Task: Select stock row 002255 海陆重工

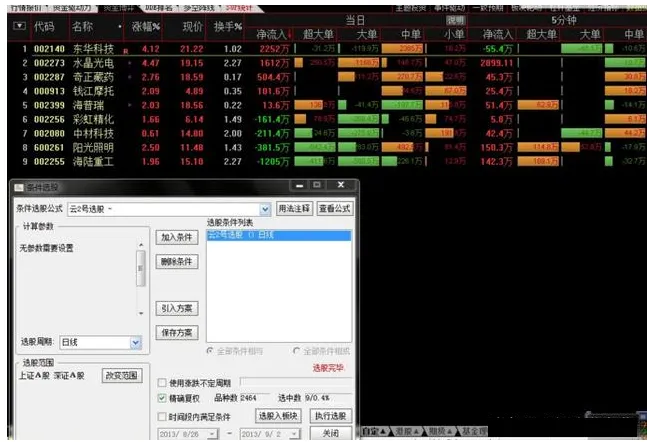Action: [327, 161]
